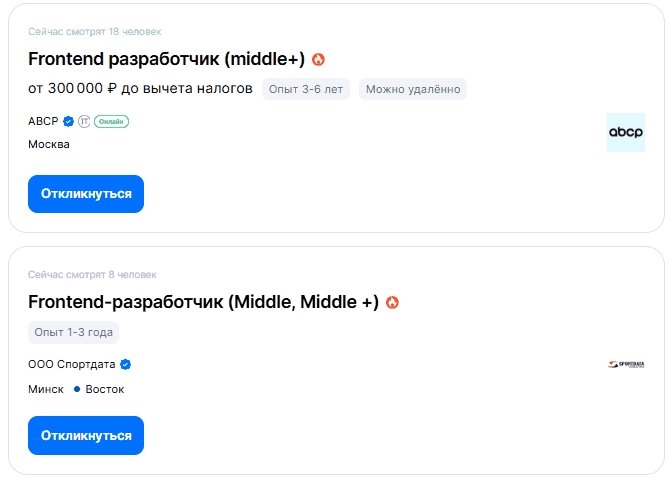669x479 pixels.
Task: Click the Опыт 3-6 лет tag
Action: [x=307, y=89]
